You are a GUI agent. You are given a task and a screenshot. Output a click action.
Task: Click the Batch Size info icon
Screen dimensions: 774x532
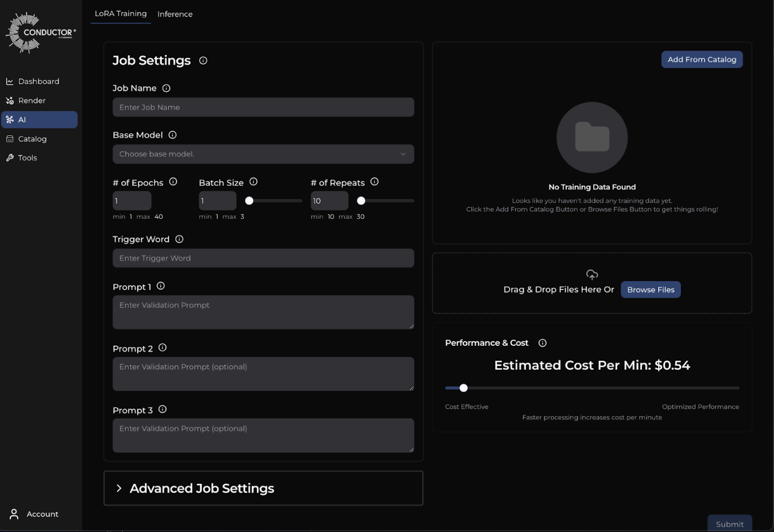[x=253, y=182]
